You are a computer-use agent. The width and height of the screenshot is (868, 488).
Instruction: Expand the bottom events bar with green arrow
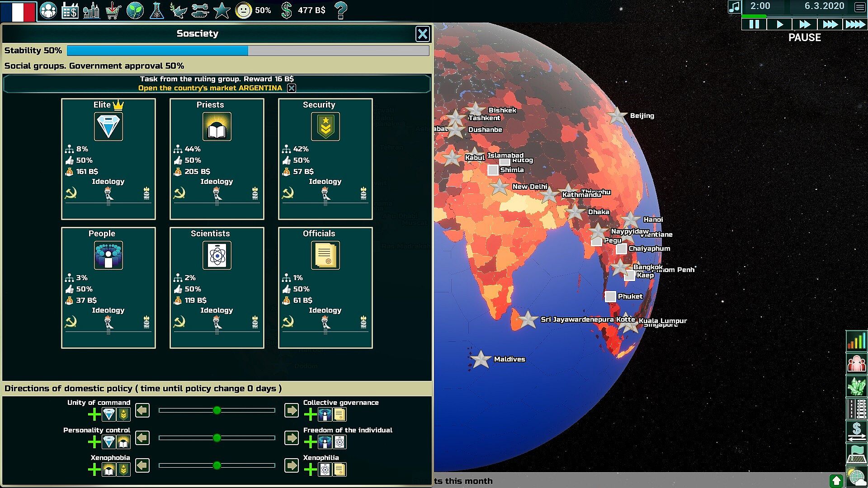point(836,481)
